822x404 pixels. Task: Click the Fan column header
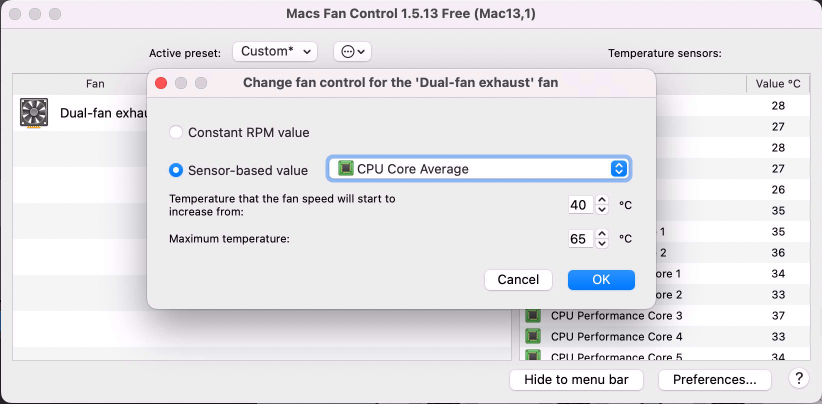pos(95,84)
